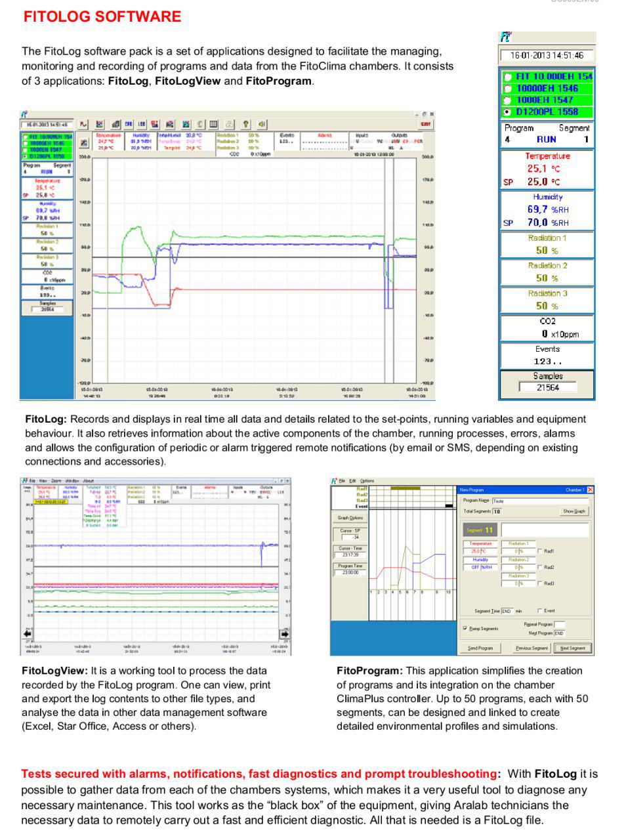Image resolution: width=626 pixels, height=840 pixels.
Task: Click the Radiation 2 reading in enlarged panel
Action: [547, 278]
